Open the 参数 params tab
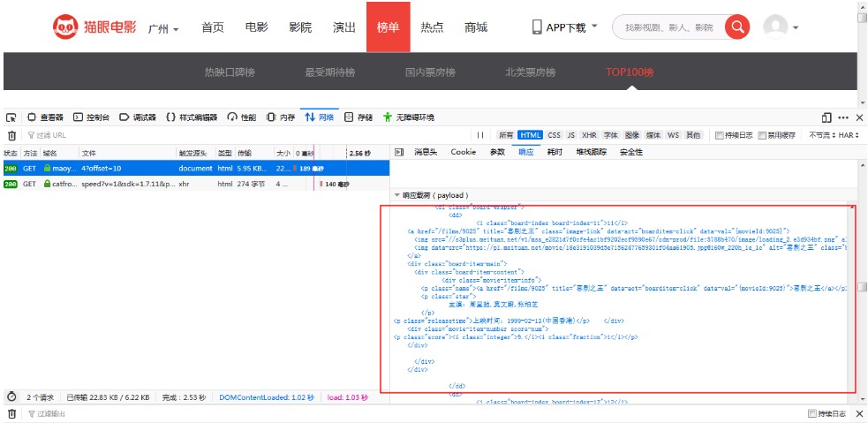Image resolution: width=868 pixels, height=423 pixels. [x=498, y=152]
